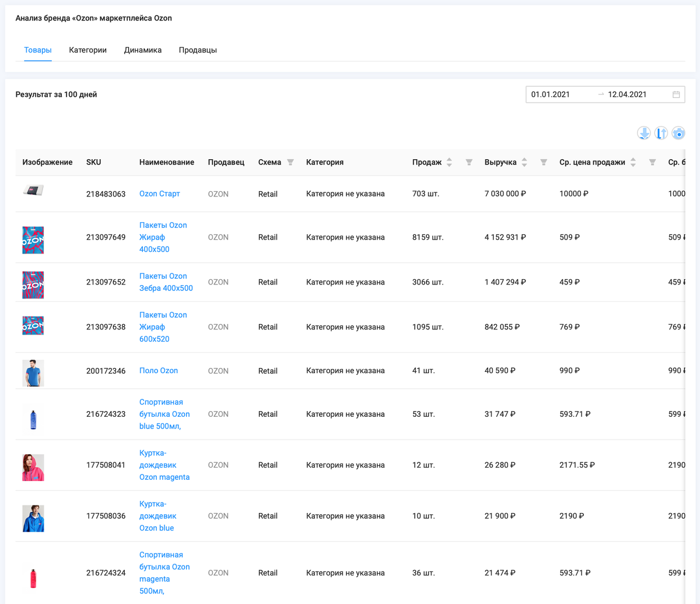Click the average price 2171.55 ₽
Image resolution: width=700 pixels, height=604 pixels.
point(577,465)
